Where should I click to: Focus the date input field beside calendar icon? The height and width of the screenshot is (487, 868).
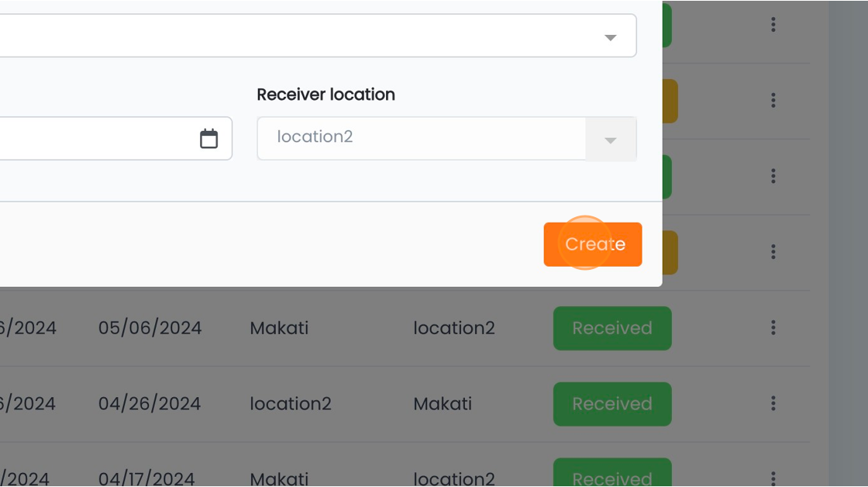(115, 139)
